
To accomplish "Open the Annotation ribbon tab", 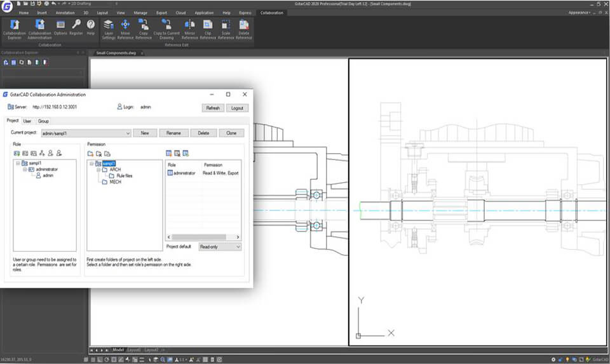I will coord(65,13).
